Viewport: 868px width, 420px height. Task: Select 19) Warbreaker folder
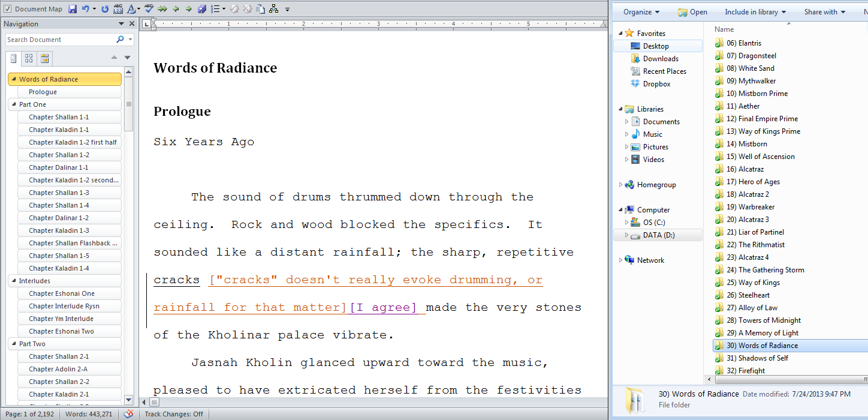[750, 207]
